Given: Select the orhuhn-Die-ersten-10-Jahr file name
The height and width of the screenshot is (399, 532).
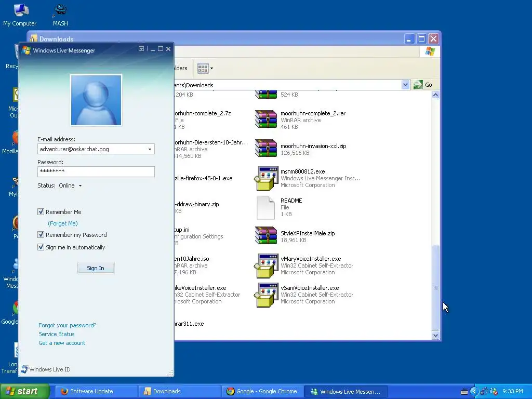Looking at the screenshot, I should point(211,142).
